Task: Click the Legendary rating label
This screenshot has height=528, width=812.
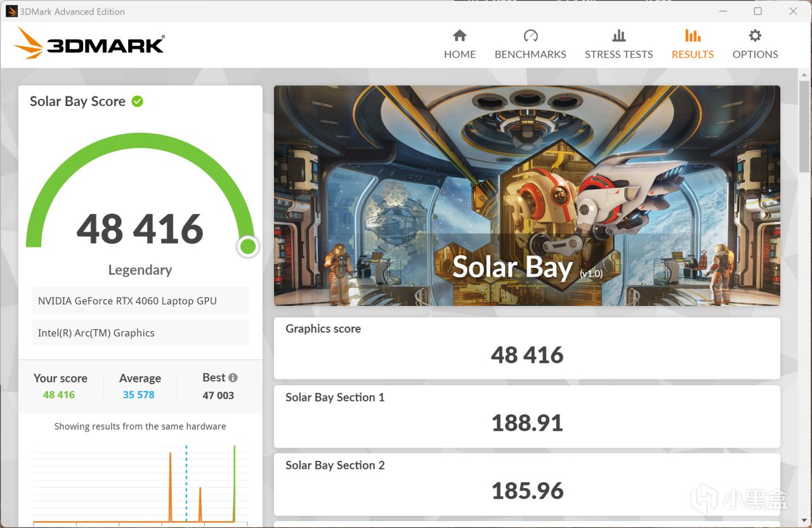Action: 140,270
